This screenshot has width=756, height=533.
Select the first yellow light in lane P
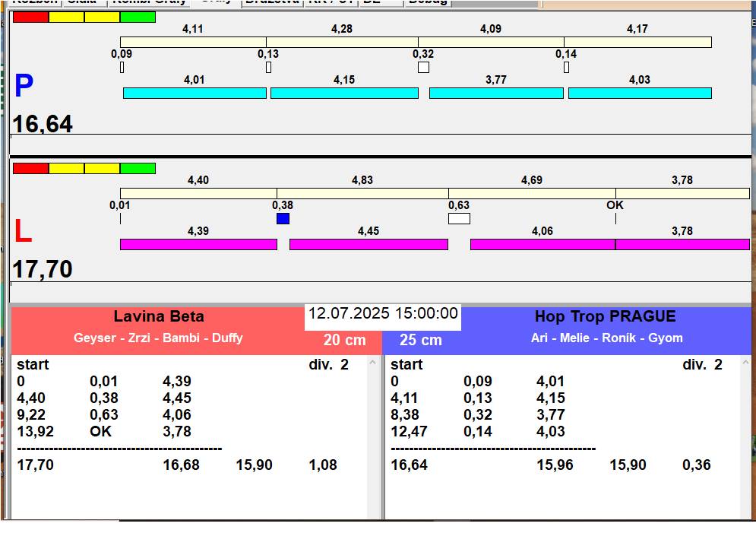coord(67,17)
